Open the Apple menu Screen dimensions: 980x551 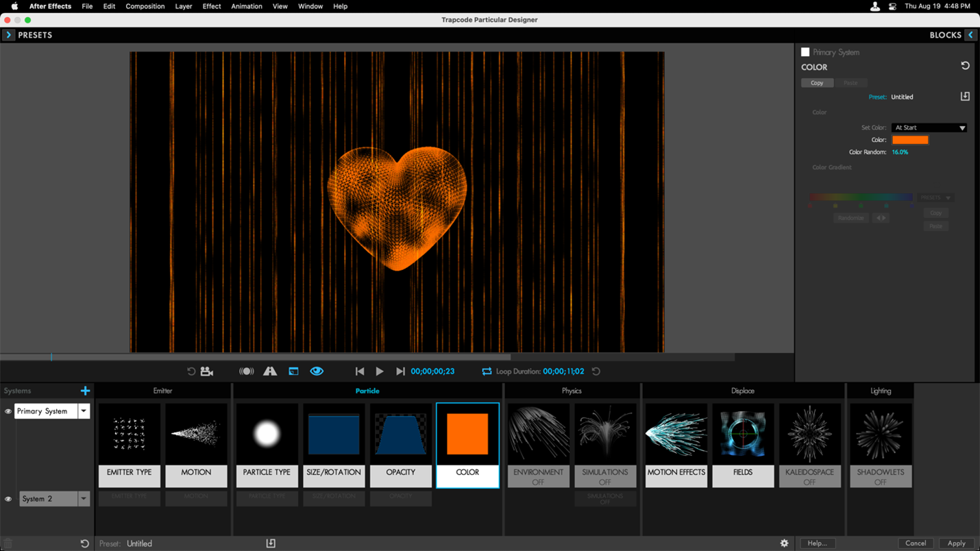14,6
